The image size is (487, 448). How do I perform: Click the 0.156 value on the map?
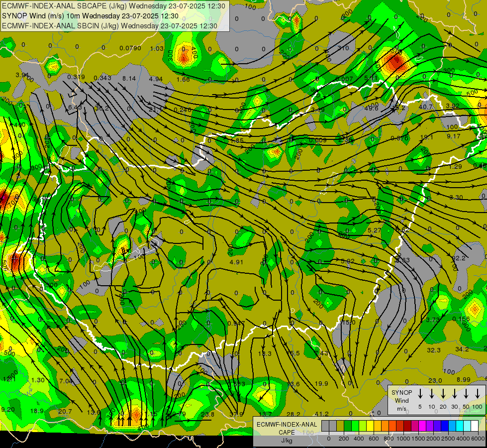(x=461, y=319)
